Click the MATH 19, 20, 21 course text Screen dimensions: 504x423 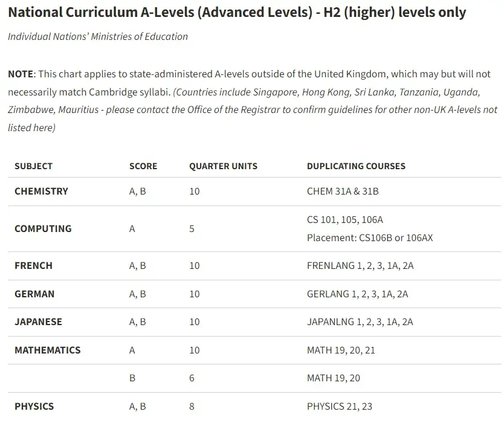point(341,350)
